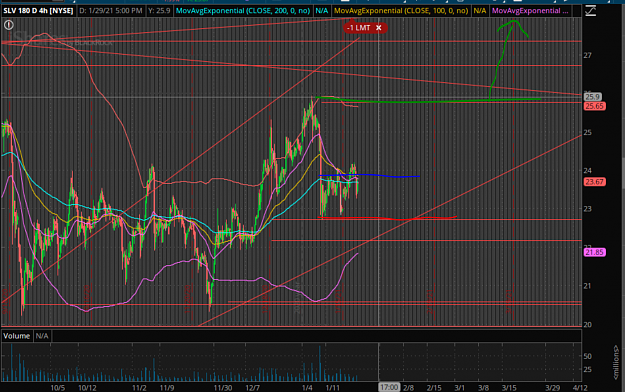This screenshot has width=625, height=392.
Task: Click the 50 mark on the volume axis
Action: [x=588, y=357]
